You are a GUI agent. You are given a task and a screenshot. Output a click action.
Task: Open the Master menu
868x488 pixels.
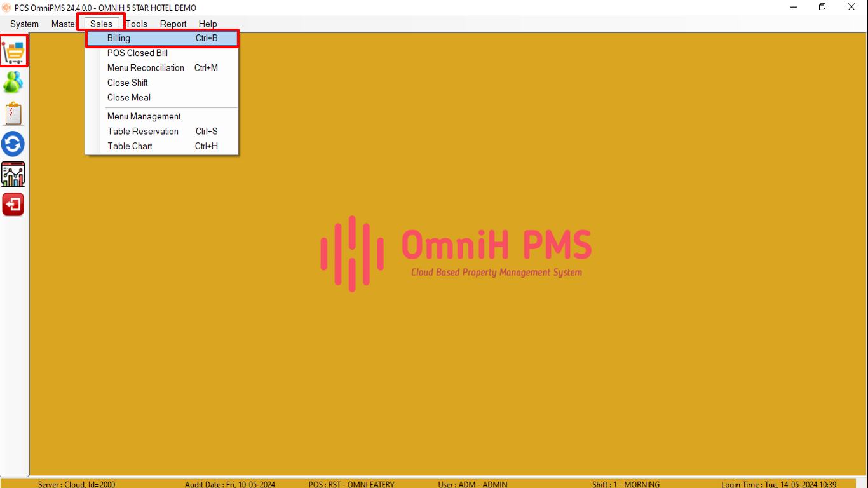64,24
